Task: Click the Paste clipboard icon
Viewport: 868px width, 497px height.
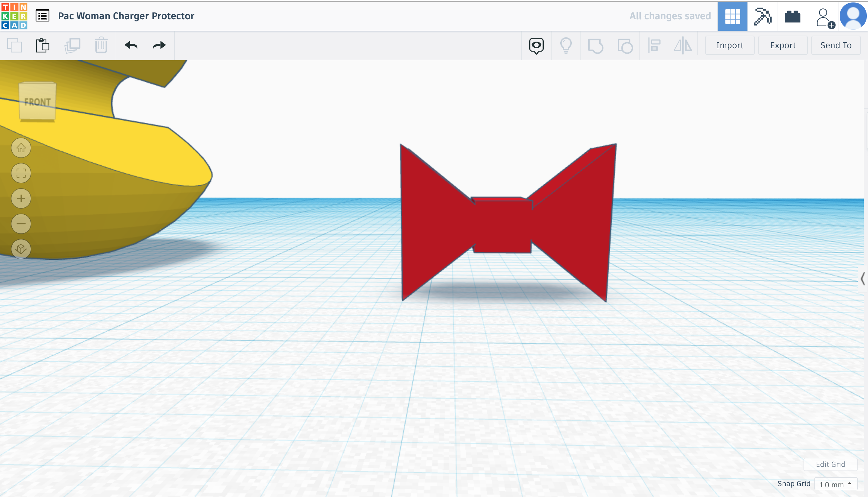Action: click(x=42, y=46)
